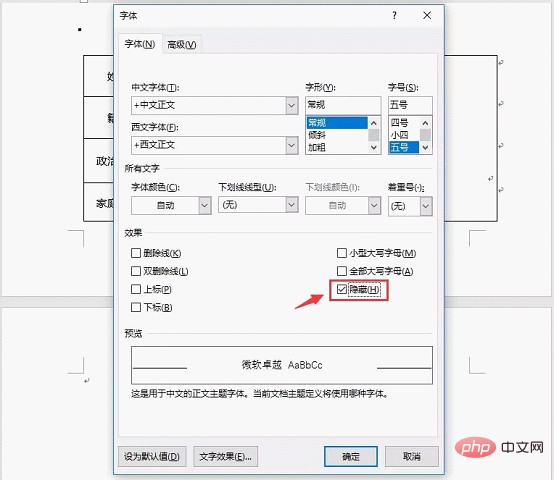This screenshot has height=480, width=554.
Task: Tick the 小型大写字母(M) checkbox
Action: coord(342,253)
